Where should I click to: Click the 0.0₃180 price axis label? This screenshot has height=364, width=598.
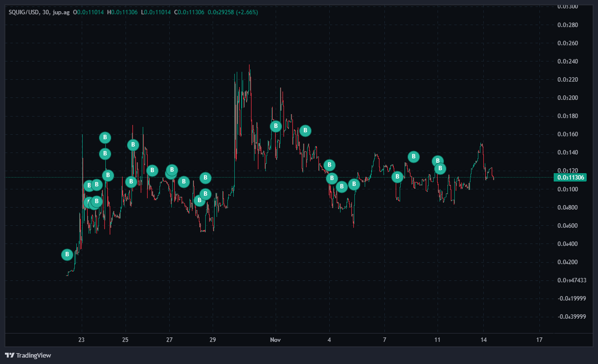567,116
